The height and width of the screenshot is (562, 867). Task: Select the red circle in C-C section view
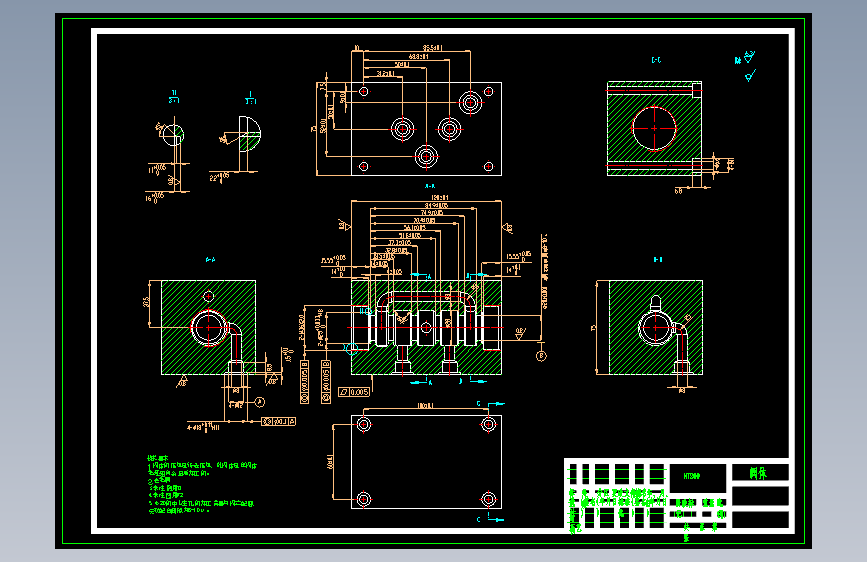654,128
